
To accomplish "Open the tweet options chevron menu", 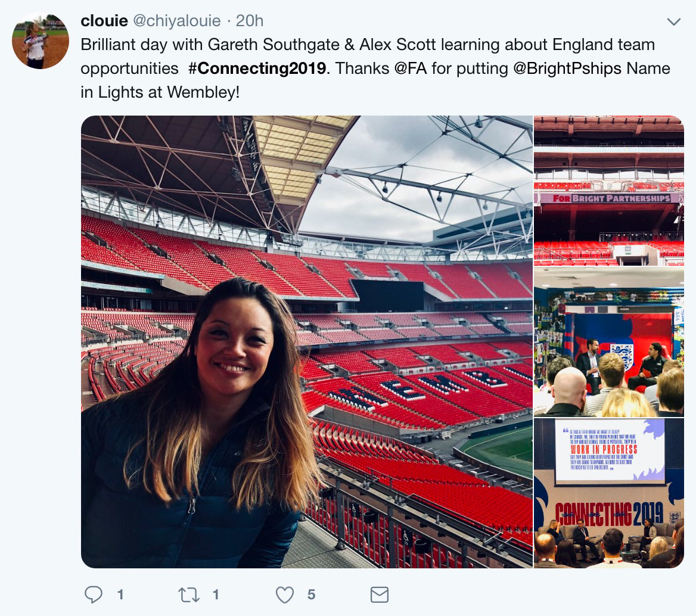I will pos(673,22).
